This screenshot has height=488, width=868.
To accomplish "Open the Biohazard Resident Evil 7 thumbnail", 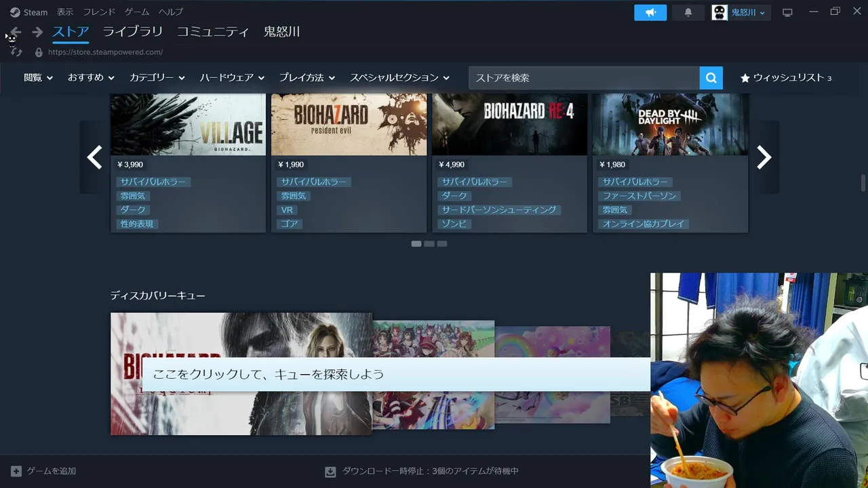I will point(349,125).
